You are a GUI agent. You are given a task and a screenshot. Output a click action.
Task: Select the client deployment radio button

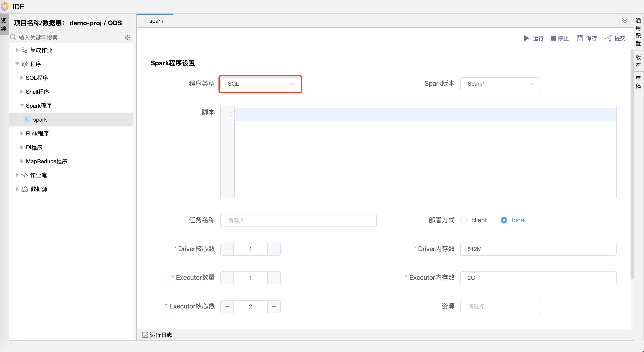point(464,220)
